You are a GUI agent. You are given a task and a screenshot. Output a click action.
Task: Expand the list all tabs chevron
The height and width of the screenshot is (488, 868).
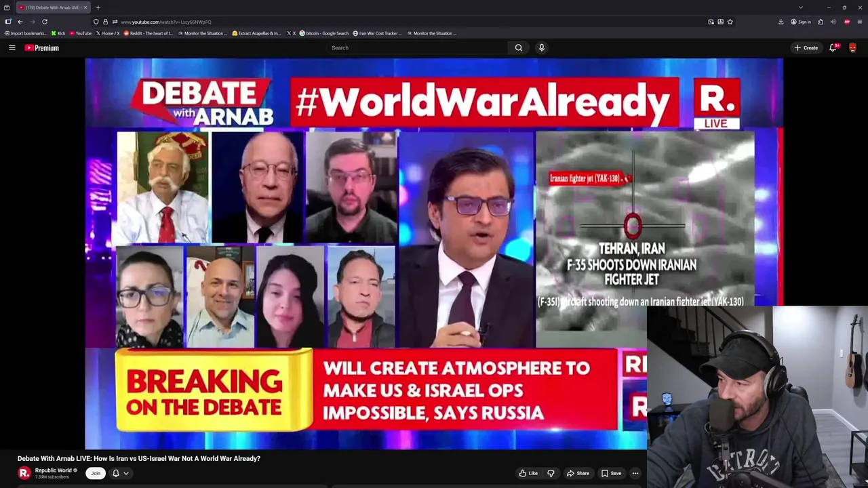point(801,7)
